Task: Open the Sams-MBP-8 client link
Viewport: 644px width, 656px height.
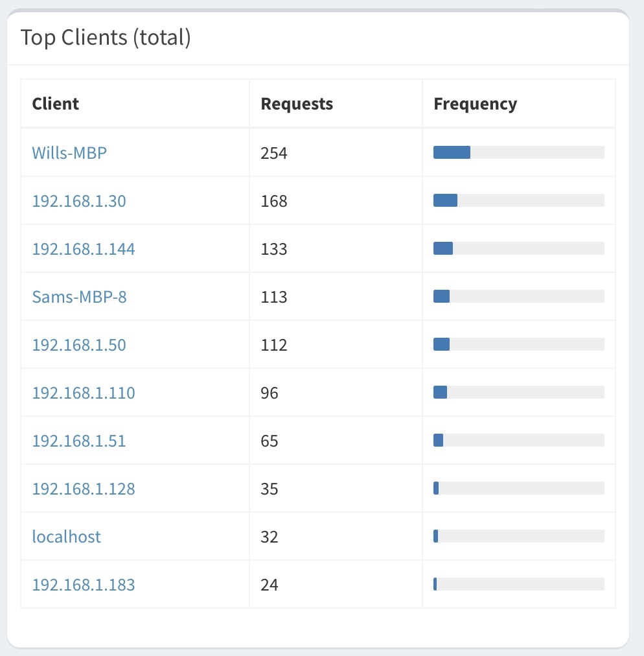Action: click(80, 297)
